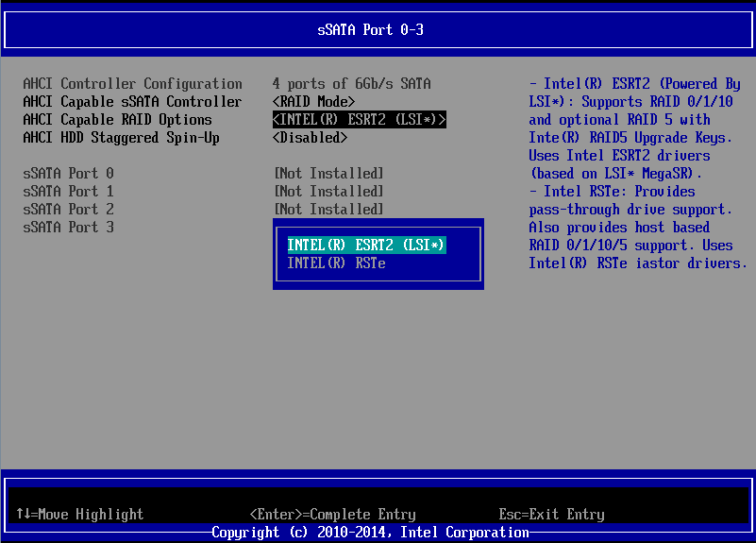Click the Move Highlight key hint
The width and height of the screenshot is (756, 543).
click(80, 515)
